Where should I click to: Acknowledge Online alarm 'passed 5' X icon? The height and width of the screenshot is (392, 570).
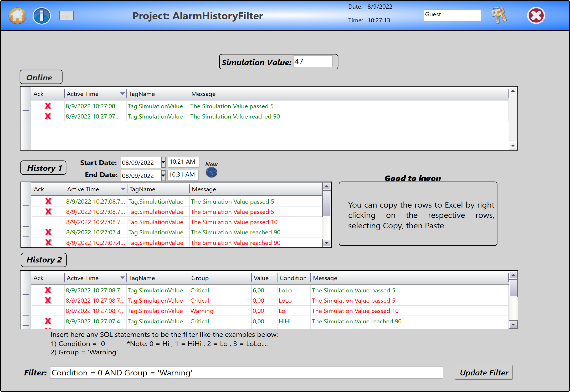(x=48, y=106)
